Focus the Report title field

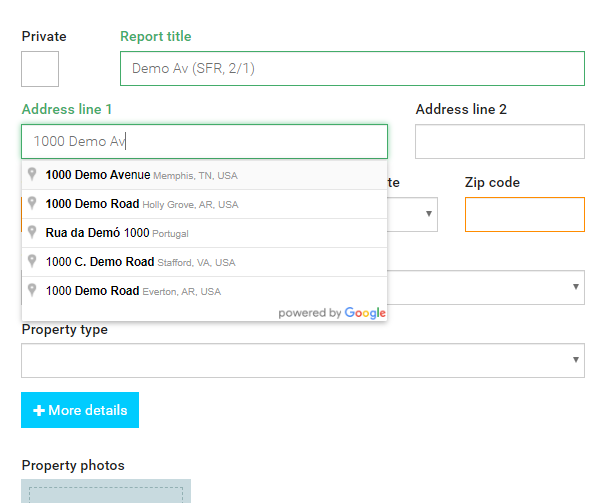click(352, 68)
